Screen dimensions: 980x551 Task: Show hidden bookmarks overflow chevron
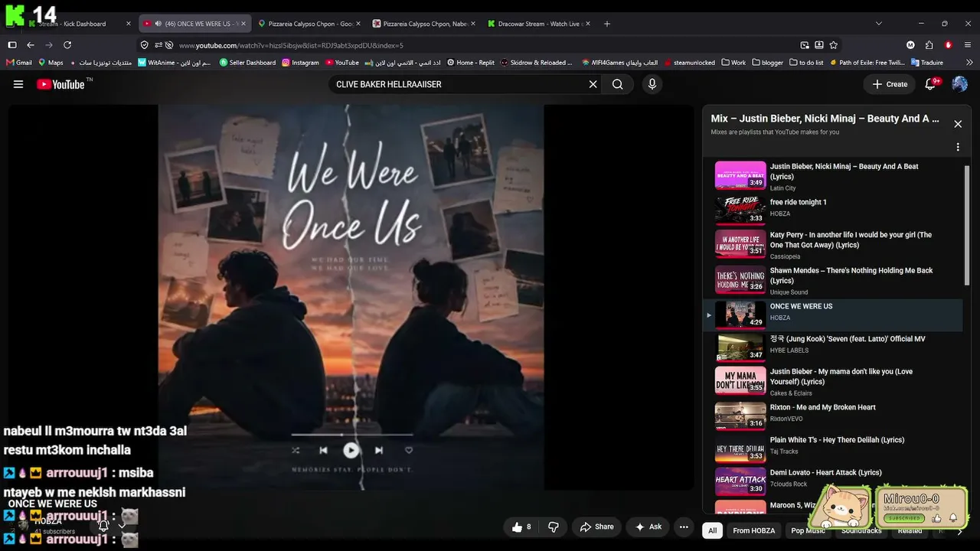970,63
